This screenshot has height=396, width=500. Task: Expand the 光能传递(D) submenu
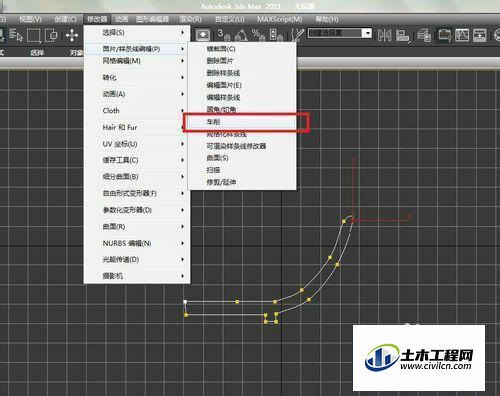click(x=137, y=259)
